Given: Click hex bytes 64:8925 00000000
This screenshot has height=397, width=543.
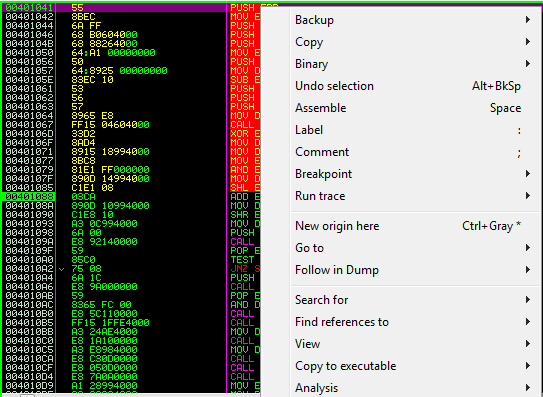Looking at the screenshot, I should coord(119,71).
